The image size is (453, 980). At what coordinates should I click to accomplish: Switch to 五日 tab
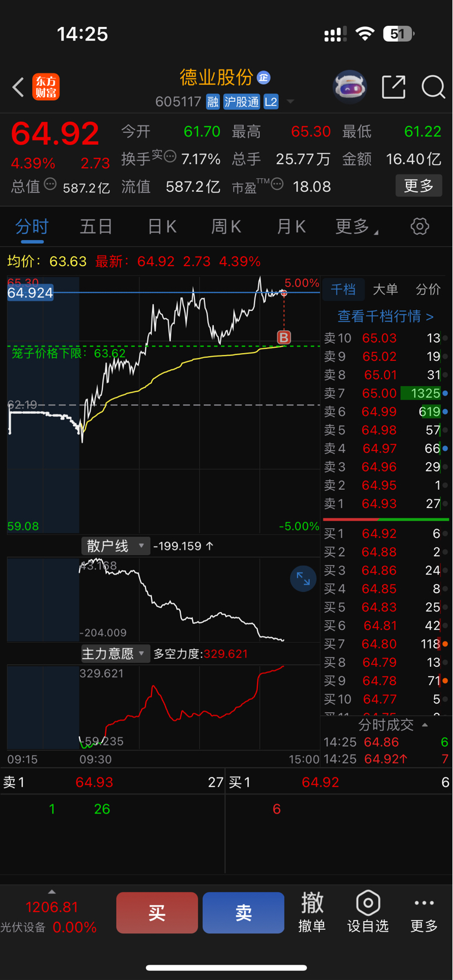coord(96,226)
